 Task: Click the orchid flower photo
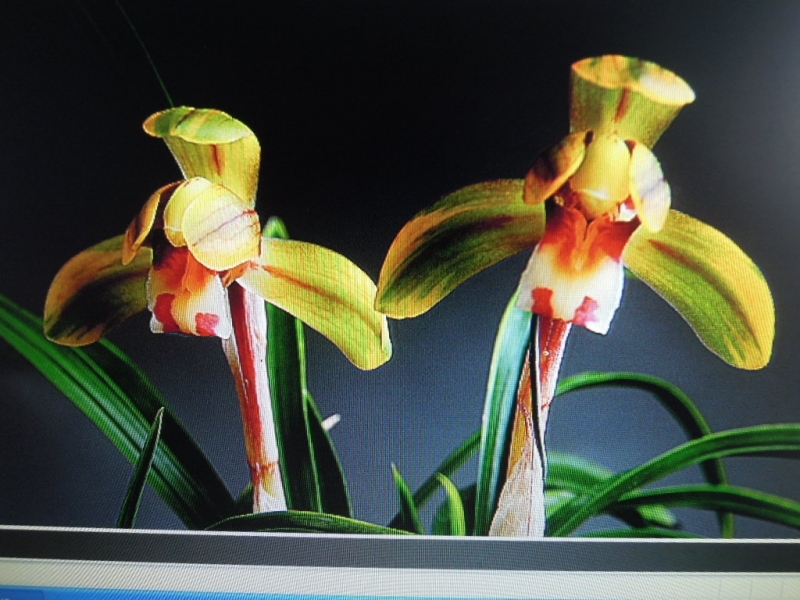(400, 265)
